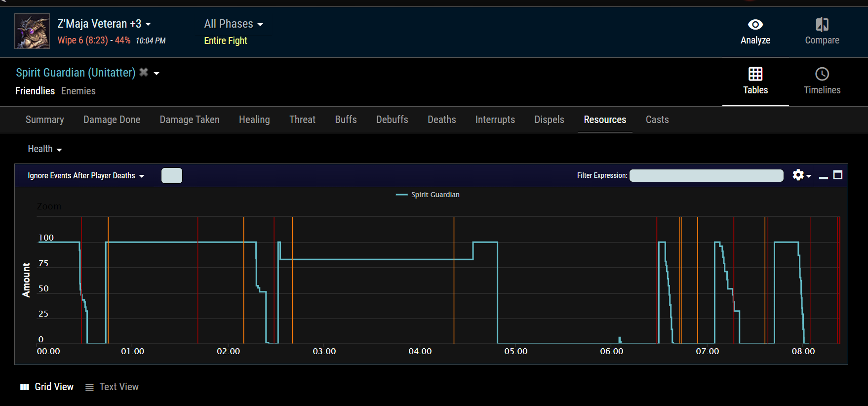Click the 03:00 axis label
This screenshot has width=868, height=406.
[x=324, y=351]
